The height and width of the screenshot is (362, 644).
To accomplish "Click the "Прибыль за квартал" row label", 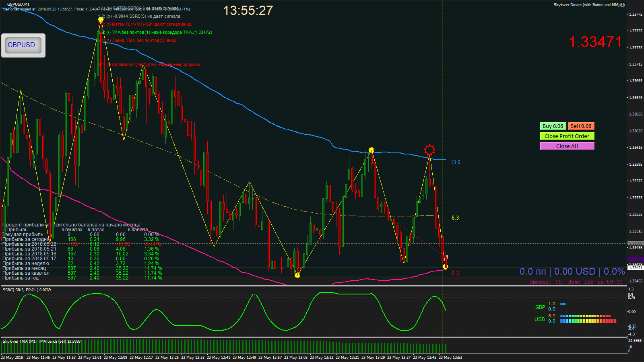I will [26, 273].
